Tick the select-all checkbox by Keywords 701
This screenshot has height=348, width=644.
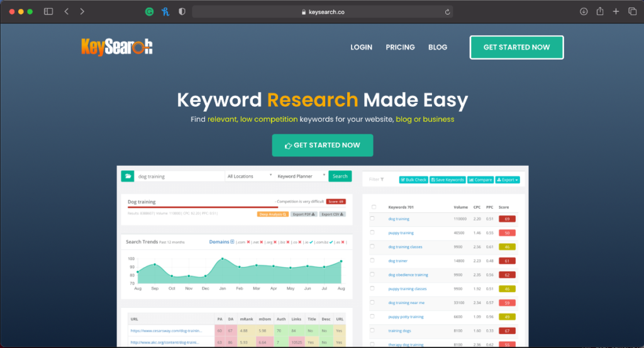coord(374,207)
